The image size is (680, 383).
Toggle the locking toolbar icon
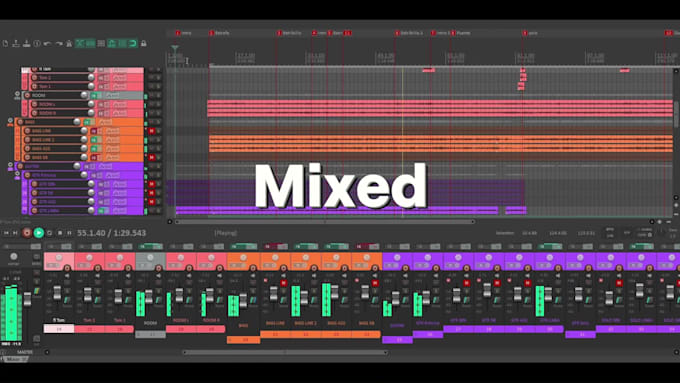click(144, 43)
